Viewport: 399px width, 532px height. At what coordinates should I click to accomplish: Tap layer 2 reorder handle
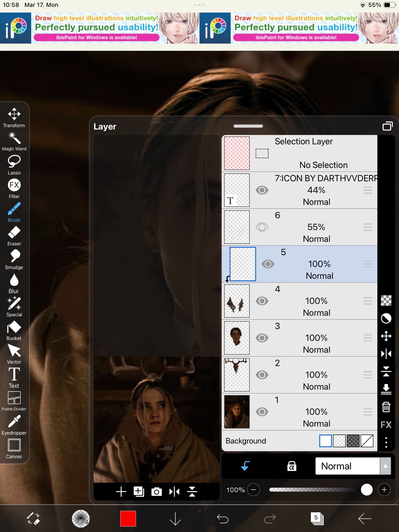point(368,375)
